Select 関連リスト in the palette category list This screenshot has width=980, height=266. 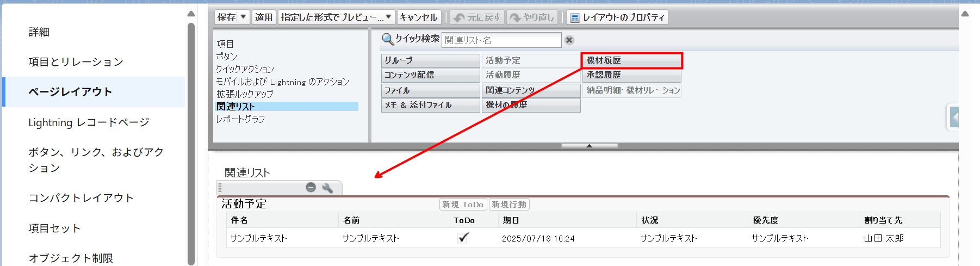click(236, 107)
